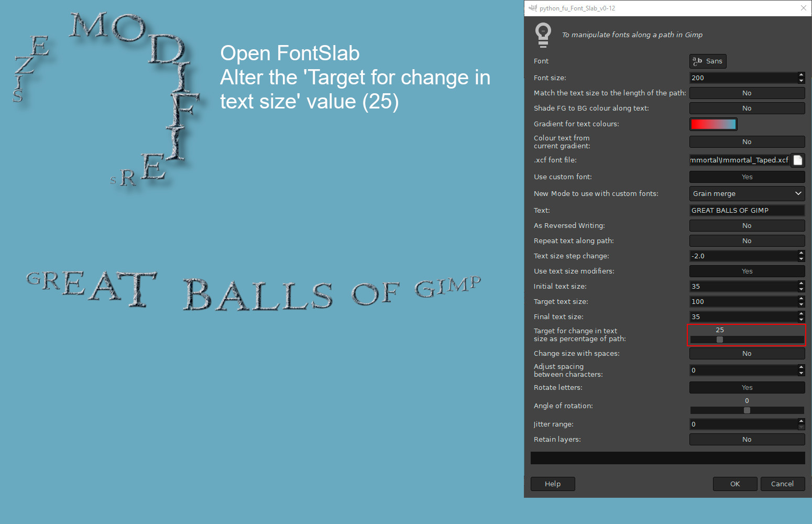Click the Text size step change field
Viewport: 812px width, 524px height.
point(743,256)
